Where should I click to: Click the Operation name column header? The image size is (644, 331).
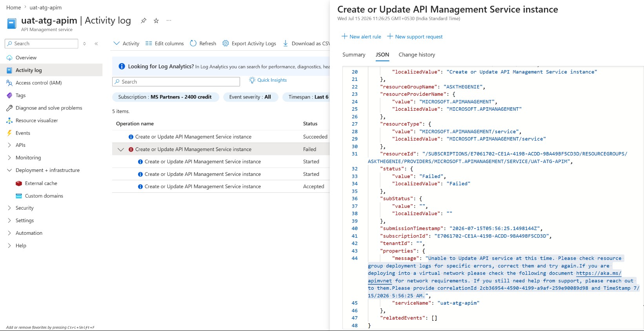[135, 124]
